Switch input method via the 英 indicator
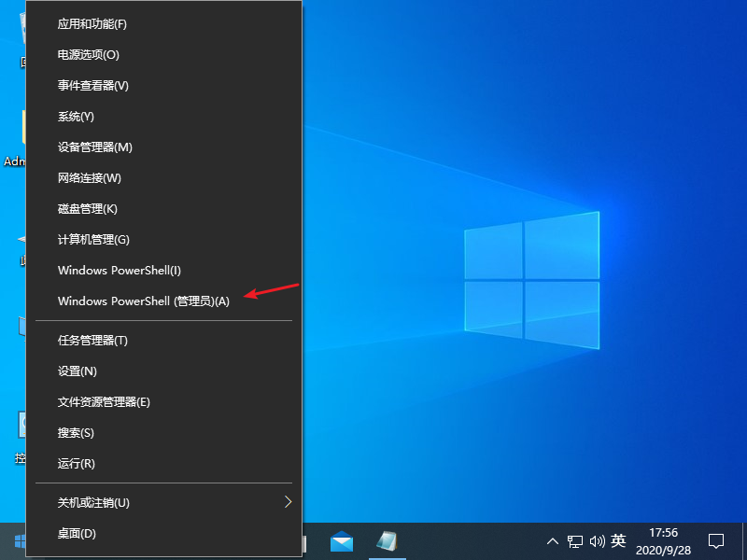Image resolution: width=747 pixels, height=560 pixels. (x=619, y=540)
